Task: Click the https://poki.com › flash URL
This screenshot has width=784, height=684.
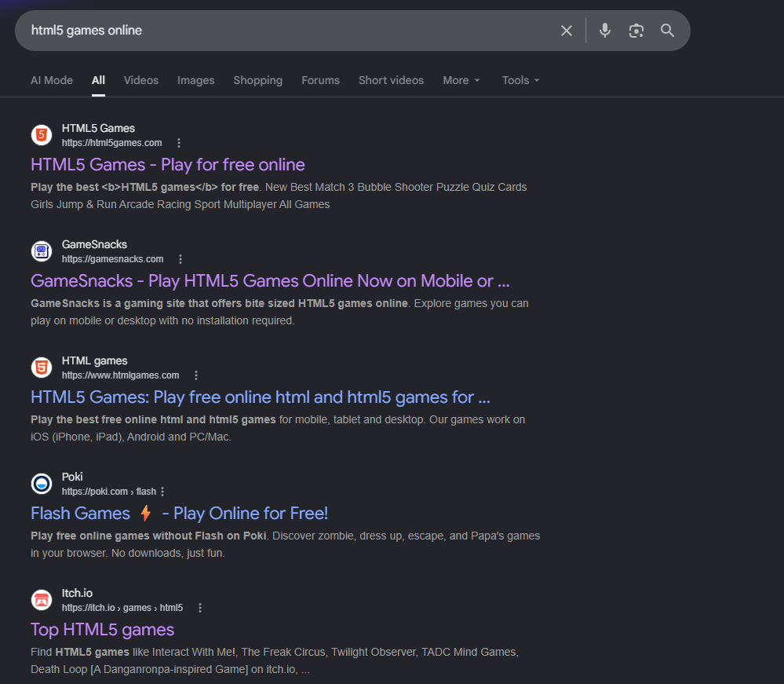Action: 108,492
